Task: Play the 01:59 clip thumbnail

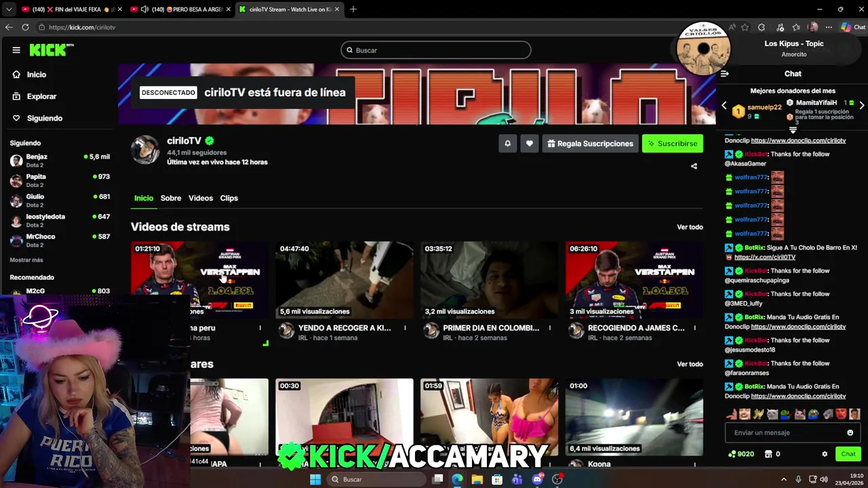Action: click(489, 417)
